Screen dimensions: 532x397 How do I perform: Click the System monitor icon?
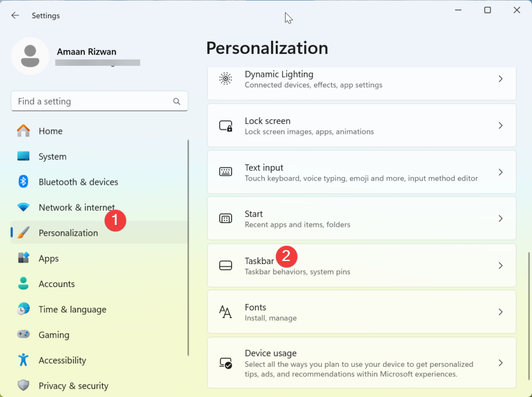pyautogui.click(x=23, y=156)
